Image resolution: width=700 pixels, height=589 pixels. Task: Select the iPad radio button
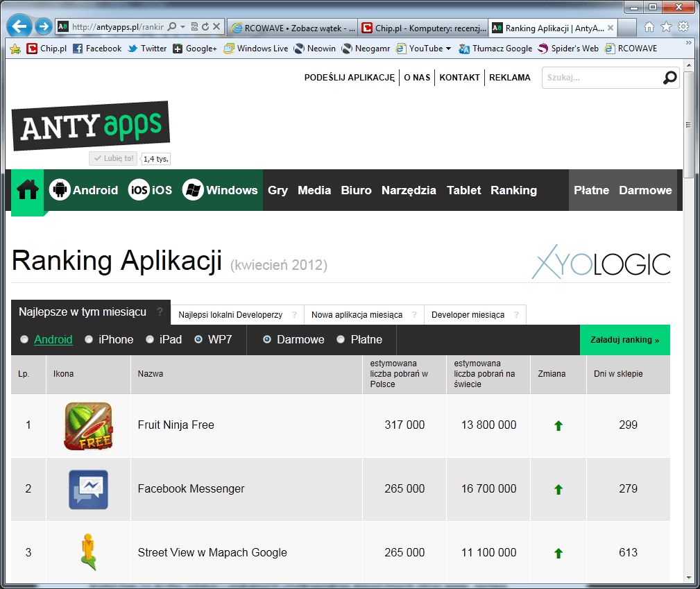coord(150,339)
